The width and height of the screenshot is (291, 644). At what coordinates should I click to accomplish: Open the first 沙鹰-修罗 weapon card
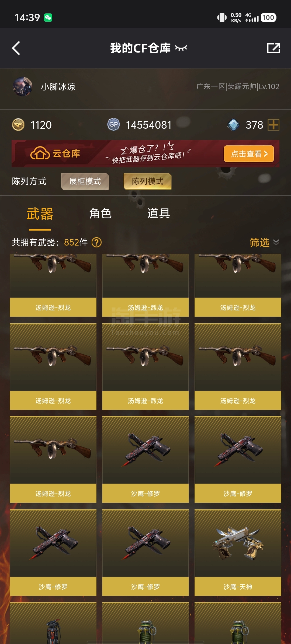point(145,460)
